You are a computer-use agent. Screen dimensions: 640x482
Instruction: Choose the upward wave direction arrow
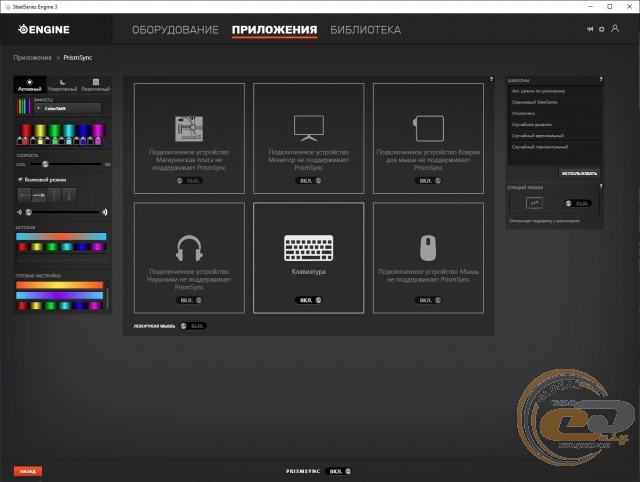(x=54, y=195)
